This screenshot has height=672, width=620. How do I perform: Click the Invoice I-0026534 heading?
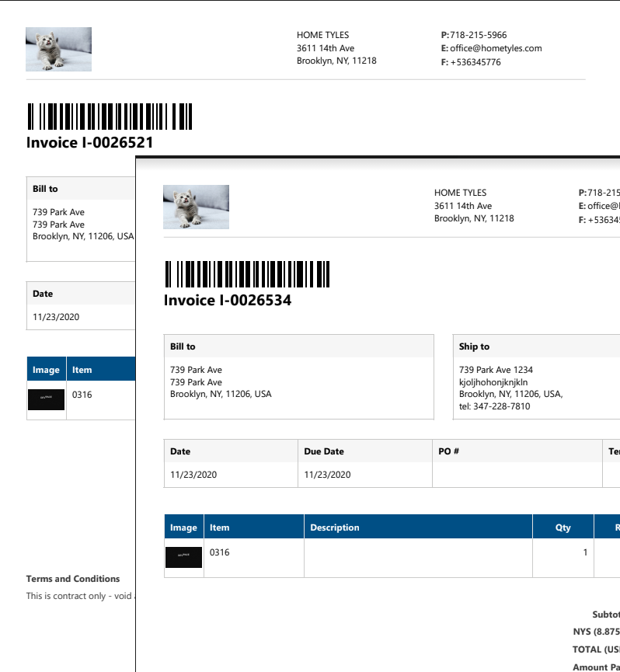228,301
